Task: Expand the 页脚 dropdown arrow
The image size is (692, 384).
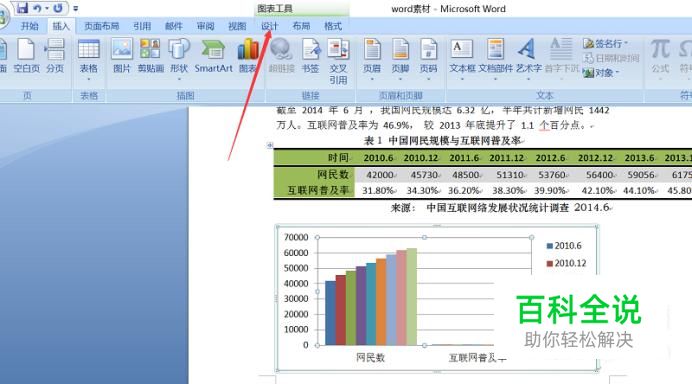Action: [400, 79]
